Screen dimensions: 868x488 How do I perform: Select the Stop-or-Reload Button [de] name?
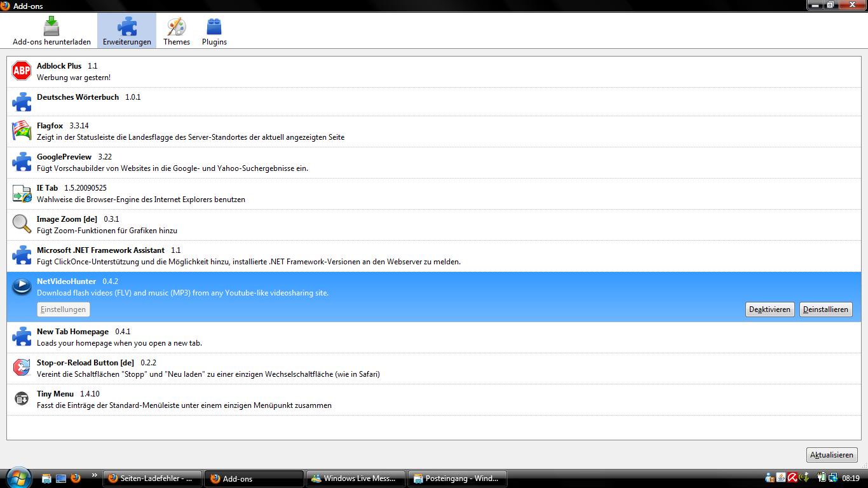[x=85, y=363]
